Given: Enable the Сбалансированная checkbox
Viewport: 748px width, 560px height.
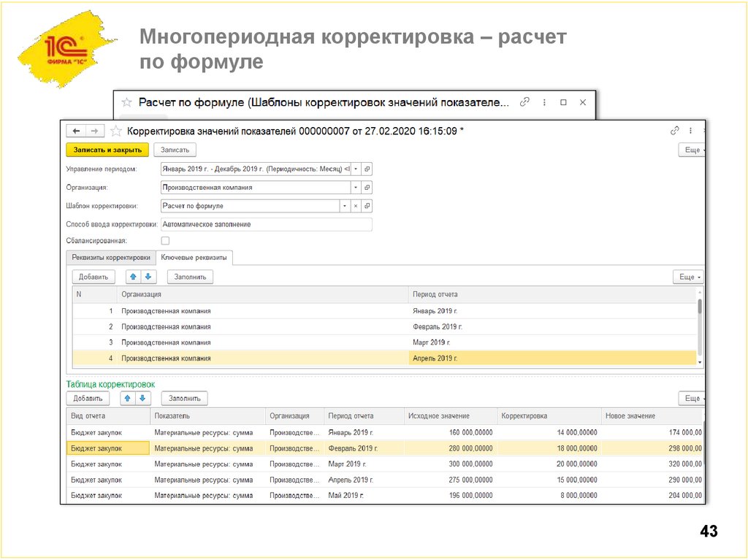Looking at the screenshot, I should pos(164,240).
